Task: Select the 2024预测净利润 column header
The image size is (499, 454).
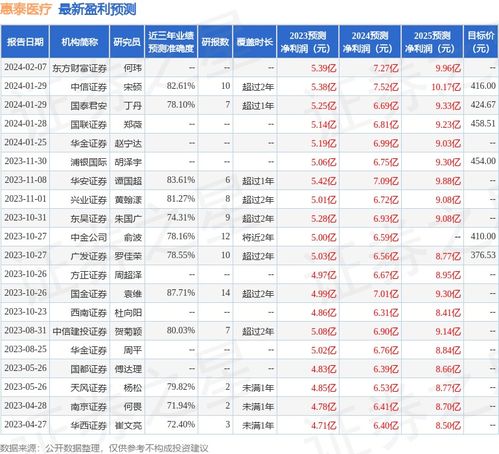Action: (x=370, y=42)
